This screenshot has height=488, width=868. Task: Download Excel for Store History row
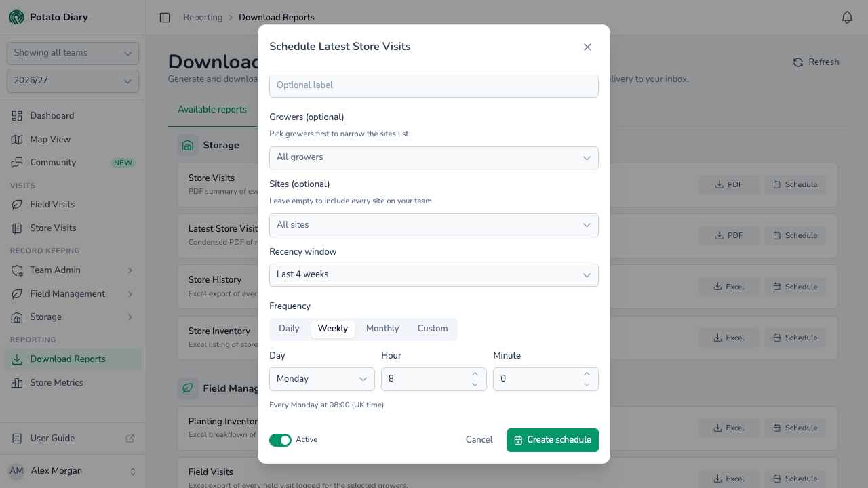click(x=729, y=287)
